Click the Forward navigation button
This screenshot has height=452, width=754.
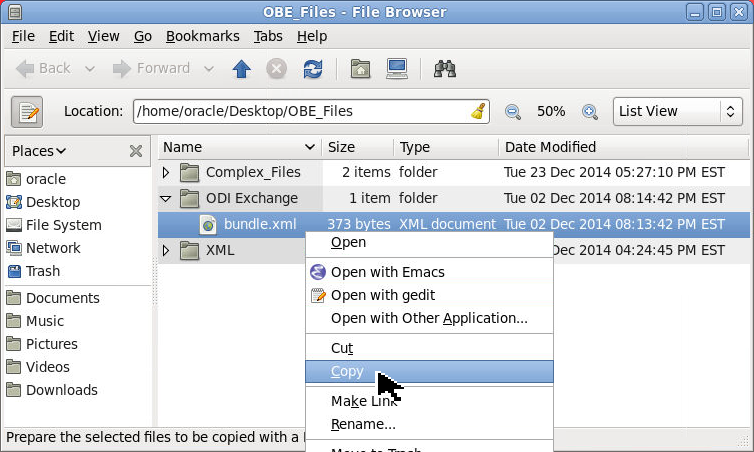coord(151,69)
